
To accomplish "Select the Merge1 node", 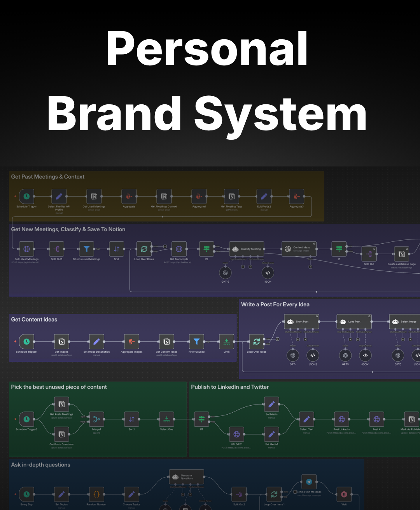I will (x=96, y=419).
